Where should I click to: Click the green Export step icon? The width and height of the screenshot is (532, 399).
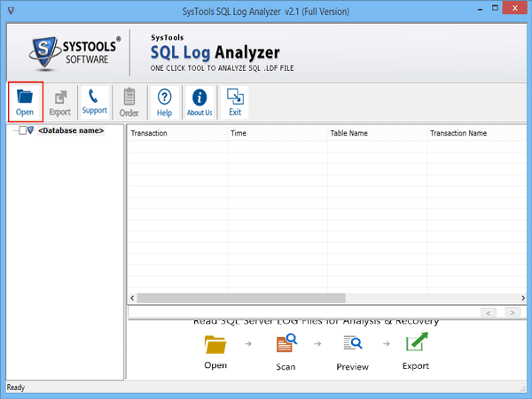(417, 342)
